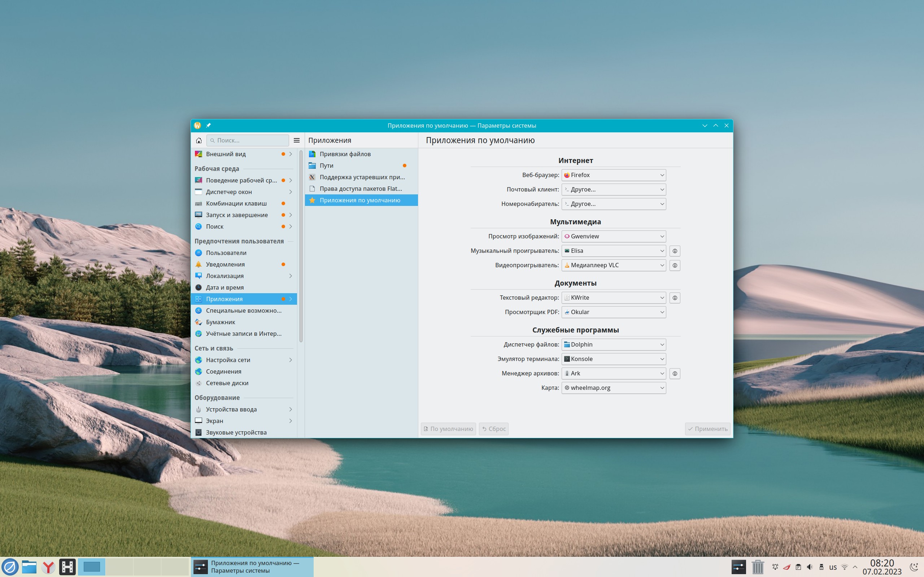924x577 pixels.
Task: Click info icon beside Ark archive manager
Action: (675, 373)
